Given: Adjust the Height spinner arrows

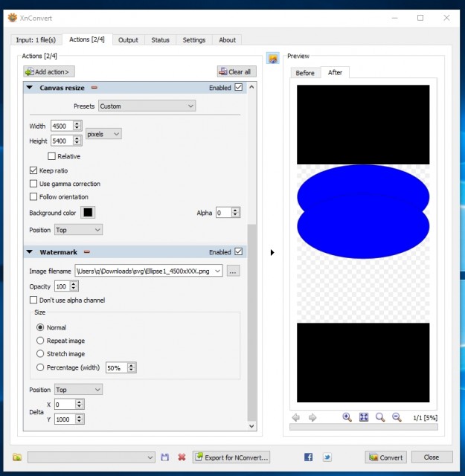Looking at the screenshot, I should (x=77, y=141).
